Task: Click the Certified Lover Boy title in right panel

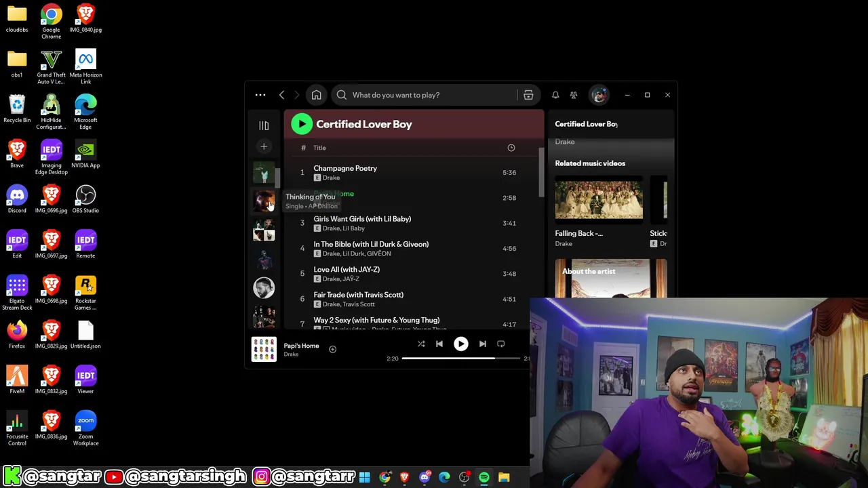Action: point(586,124)
